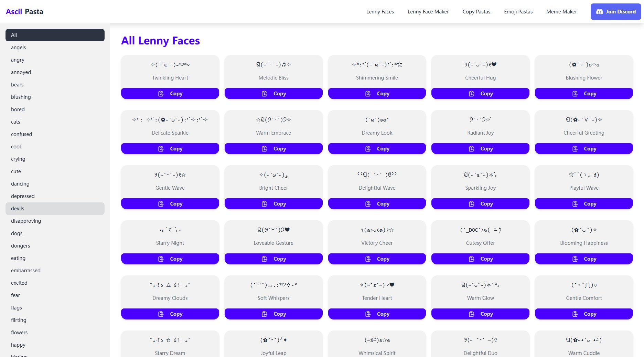This screenshot has height=357, width=644.
Task: Go to Emoji Pastas
Action: coord(518,12)
